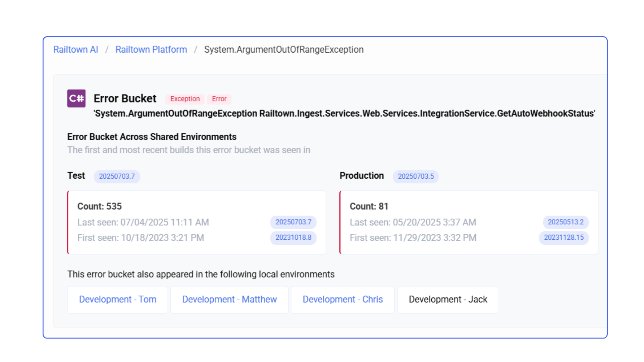Click the C# language icon

(76, 98)
